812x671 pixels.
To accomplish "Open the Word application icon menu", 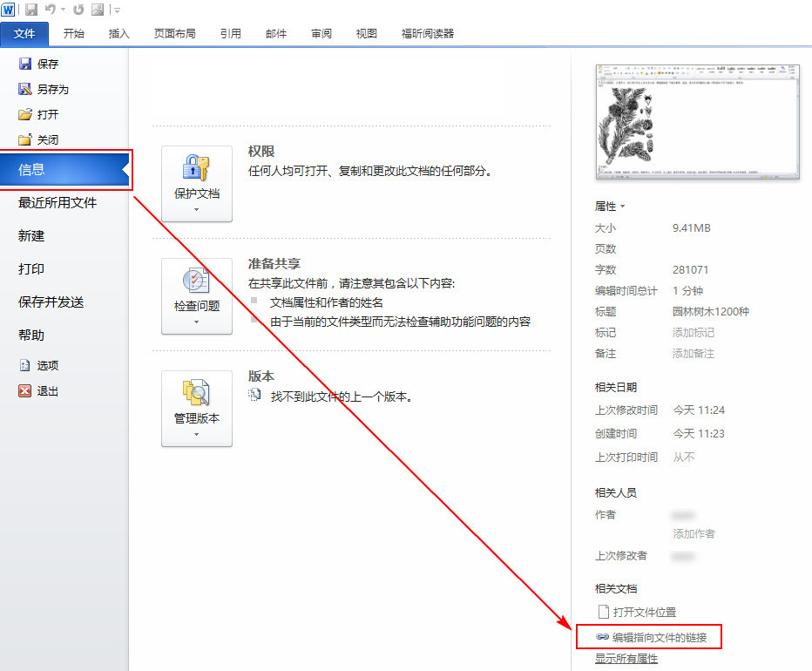I will coord(9,10).
